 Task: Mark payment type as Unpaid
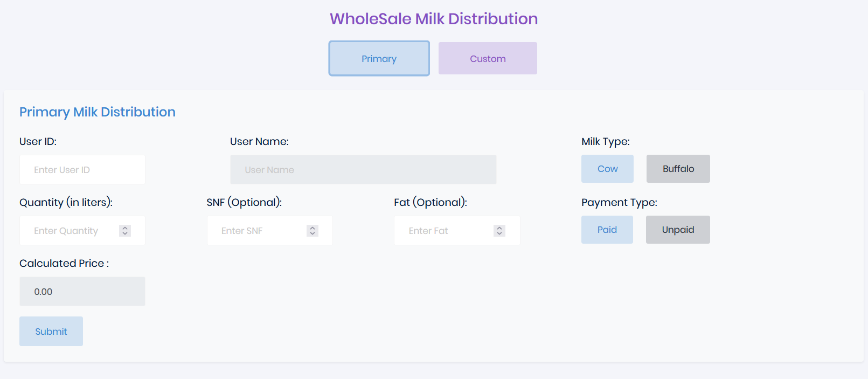[x=678, y=230]
